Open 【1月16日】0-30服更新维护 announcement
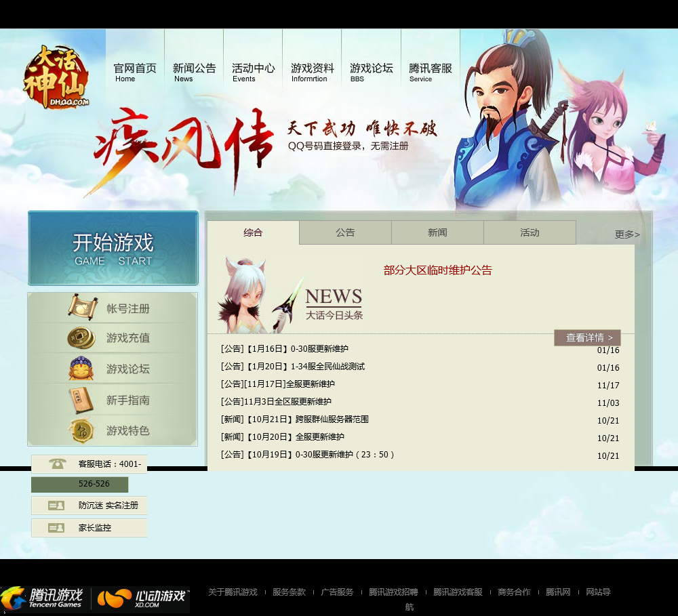 [x=285, y=349]
